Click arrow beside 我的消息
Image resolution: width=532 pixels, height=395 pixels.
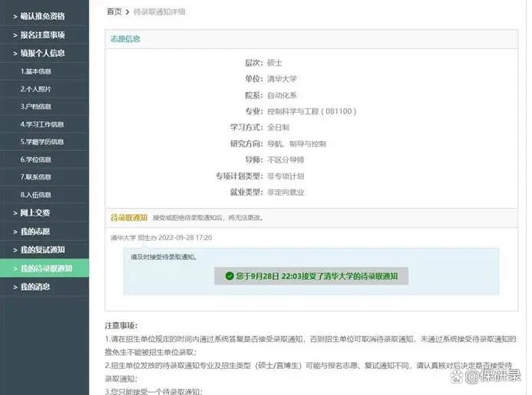[15, 287]
